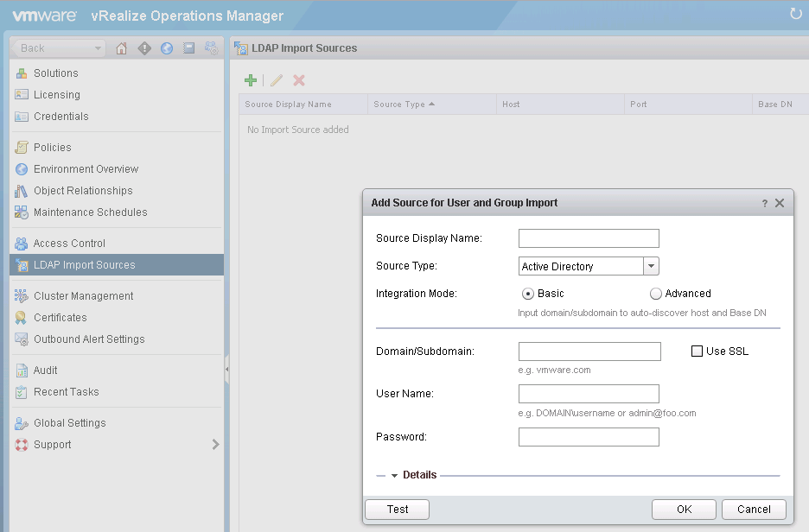Sort by Source Type column header

pyautogui.click(x=432, y=104)
